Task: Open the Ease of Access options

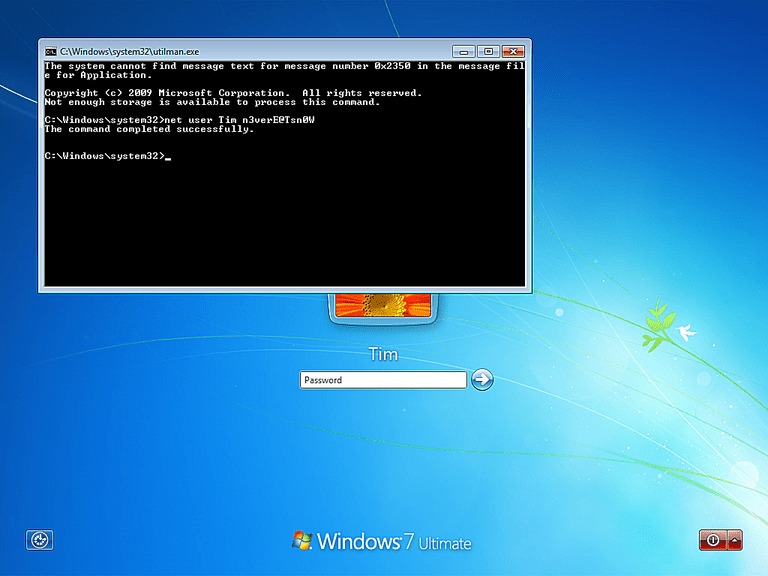Action: pyautogui.click(x=39, y=540)
